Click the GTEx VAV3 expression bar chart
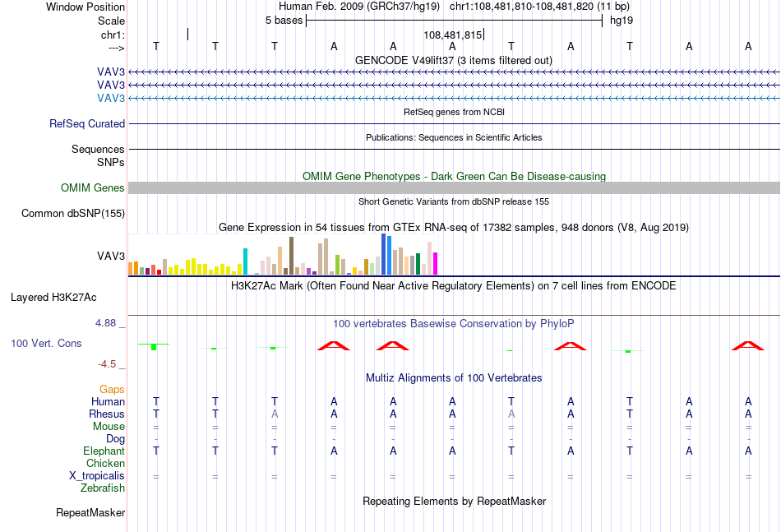The image size is (781, 532). [283, 255]
